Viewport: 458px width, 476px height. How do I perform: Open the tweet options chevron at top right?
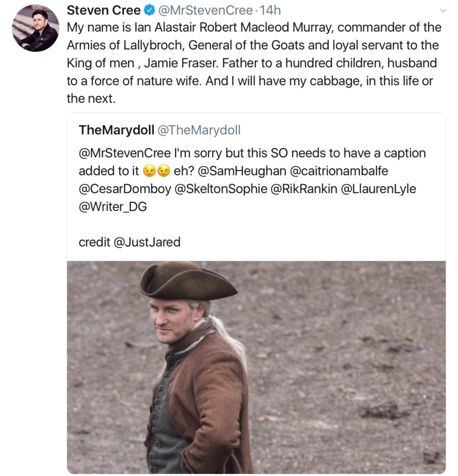pos(444,10)
